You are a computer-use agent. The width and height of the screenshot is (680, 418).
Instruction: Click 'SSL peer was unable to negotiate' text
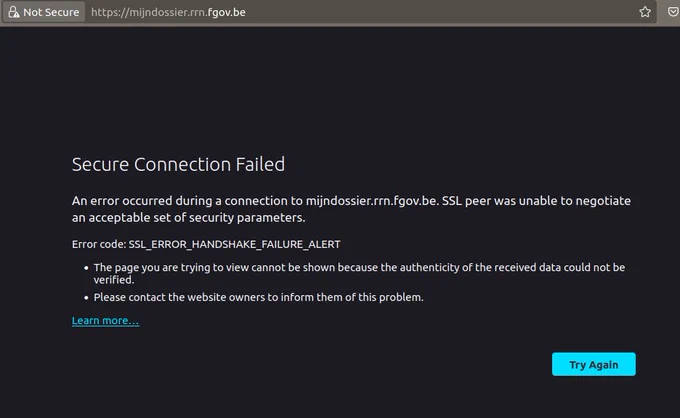point(536,201)
